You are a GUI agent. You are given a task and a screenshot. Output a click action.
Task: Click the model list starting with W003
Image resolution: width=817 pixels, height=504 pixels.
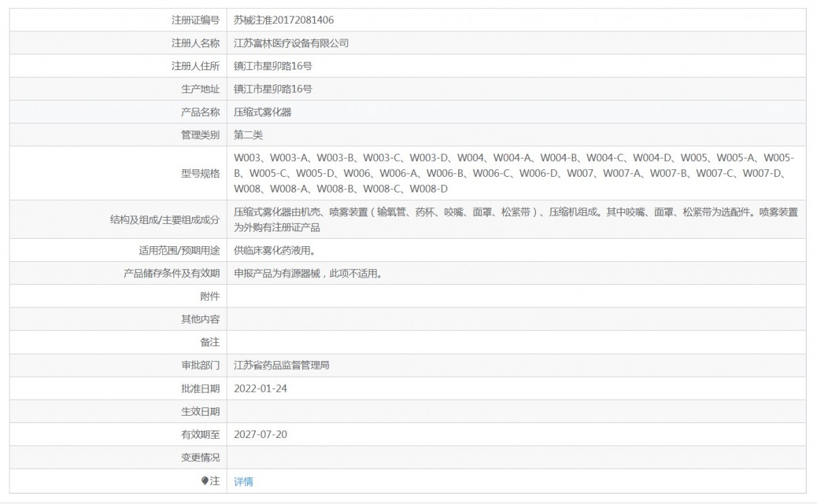(514, 173)
